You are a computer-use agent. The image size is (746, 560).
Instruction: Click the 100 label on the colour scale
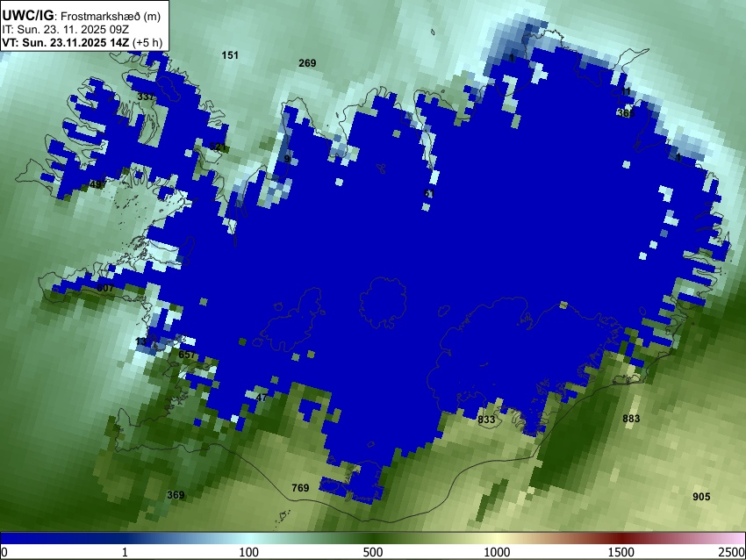pos(248,552)
